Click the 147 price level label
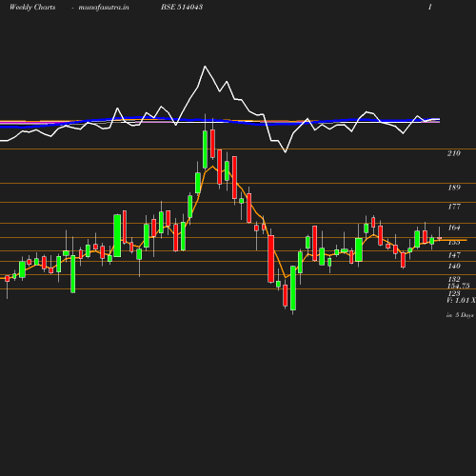This screenshot has width=476, height=476. point(454,255)
